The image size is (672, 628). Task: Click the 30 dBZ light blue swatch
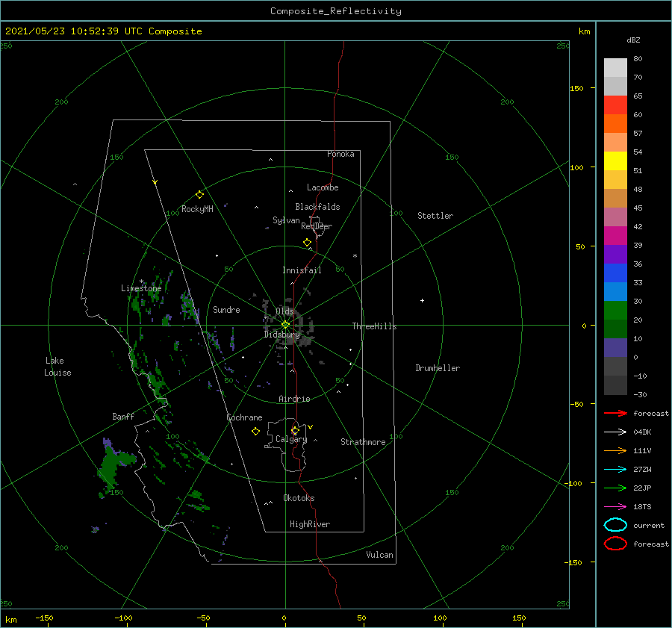tap(615, 291)
